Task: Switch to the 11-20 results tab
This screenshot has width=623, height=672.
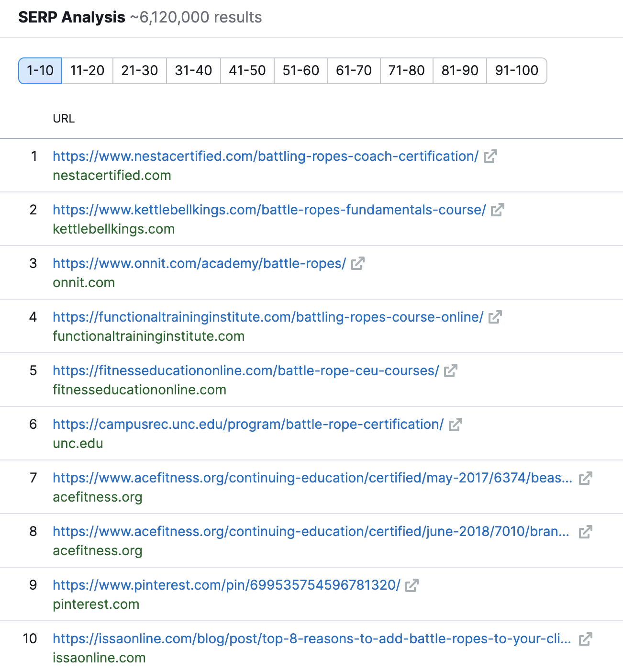Action: coord(88,71)
